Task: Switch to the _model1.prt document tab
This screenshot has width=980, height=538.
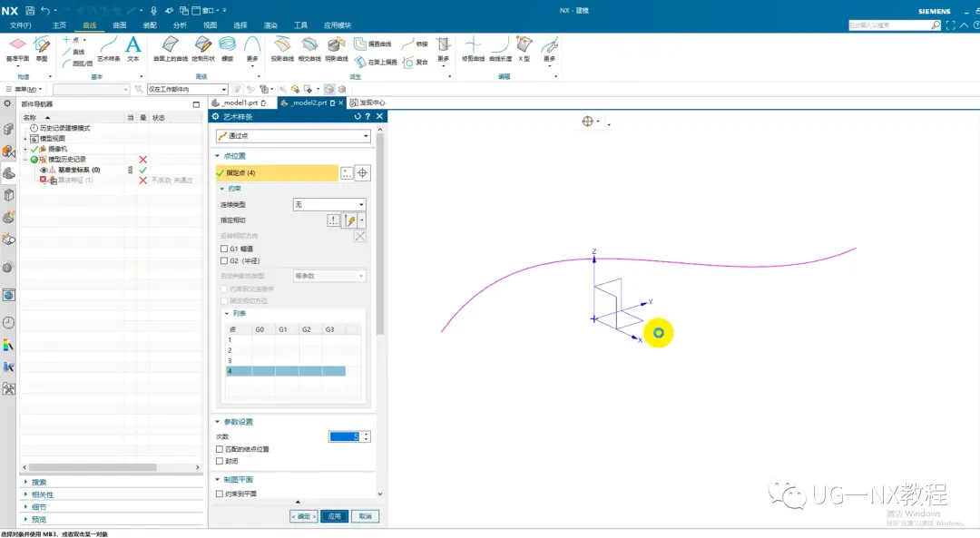Action: 240,103
